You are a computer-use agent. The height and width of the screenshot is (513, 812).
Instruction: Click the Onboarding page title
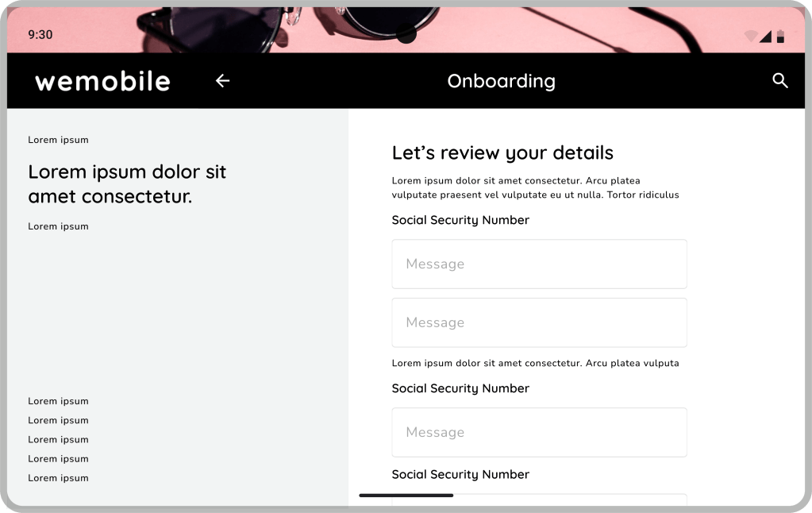(x=501, y=81)
